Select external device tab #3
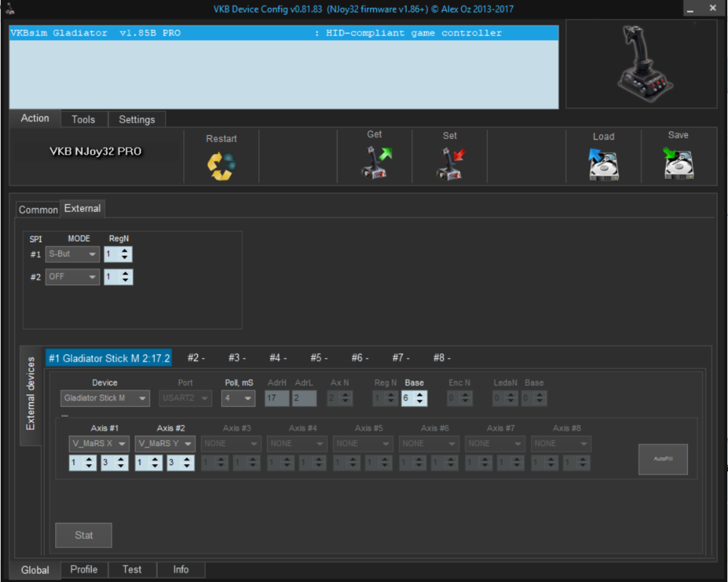 coord(237,358)
